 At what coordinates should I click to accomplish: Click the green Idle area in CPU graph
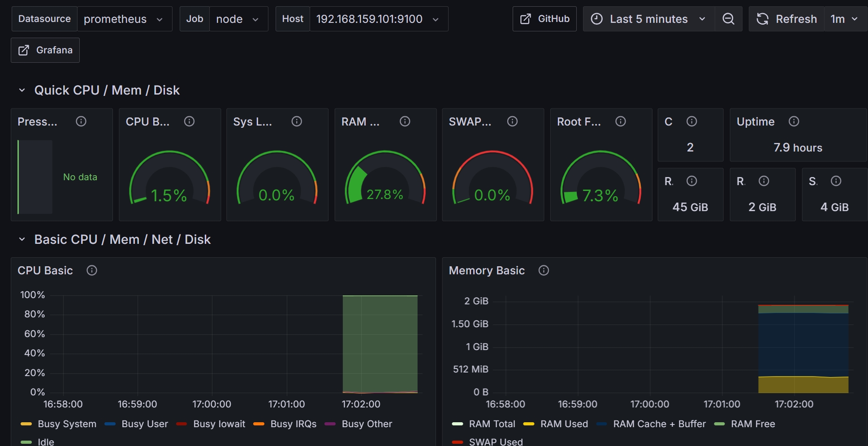(x=380, y=343)
